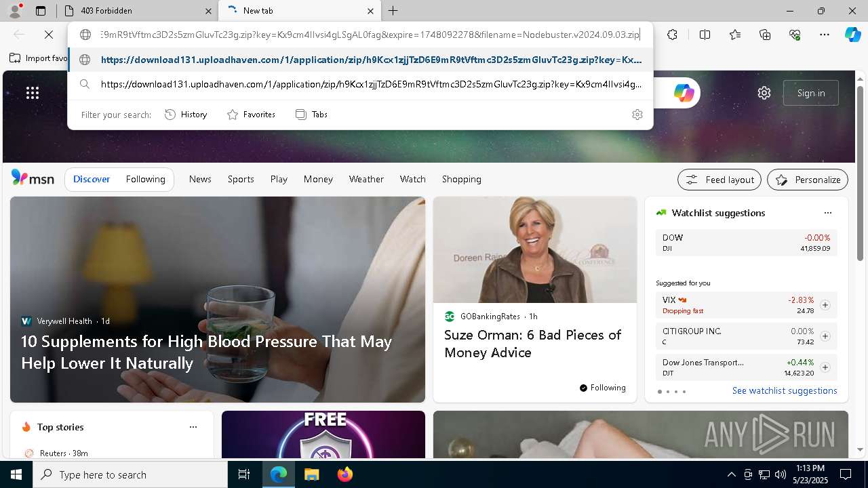Open Money in MSN navigation
The image size is (868, 488).
pos(318,179)
